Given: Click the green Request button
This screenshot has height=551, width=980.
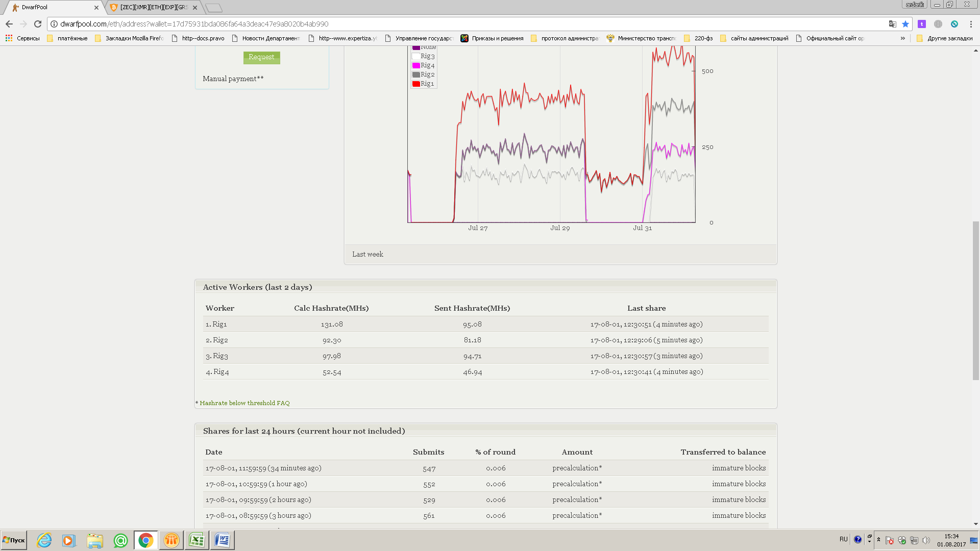Looking at the screenshot, I should pyautogui.click(x=261, y=57).
